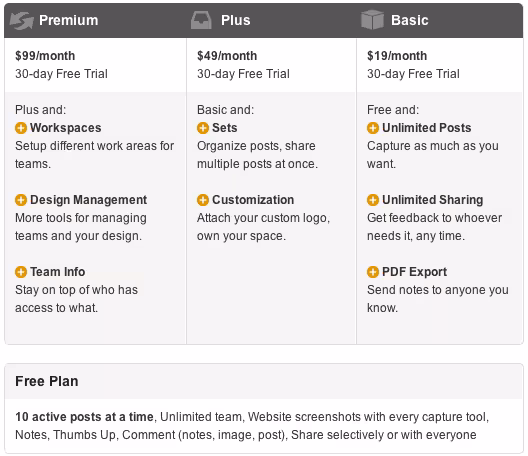Click the orange plus icon beside Sets
This screenshot has width=528, height=456.
click(x=203, y=128)
